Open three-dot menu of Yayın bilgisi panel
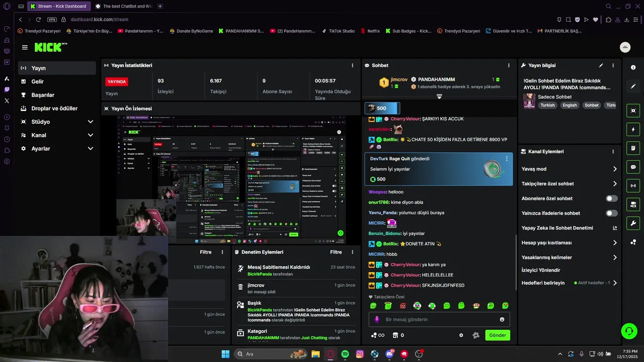This screenshot has height=362, width=644. pyautogui.click(x=613, y=65)
